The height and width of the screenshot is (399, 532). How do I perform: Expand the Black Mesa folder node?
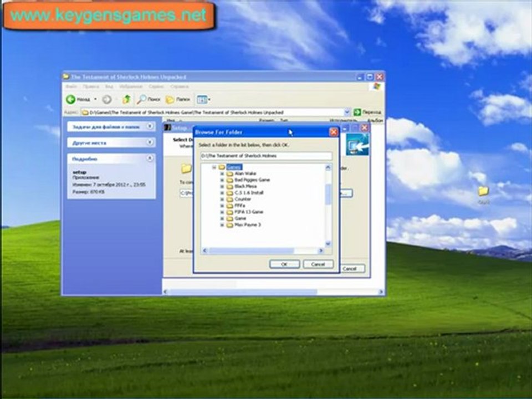click(x=222, y=186)
